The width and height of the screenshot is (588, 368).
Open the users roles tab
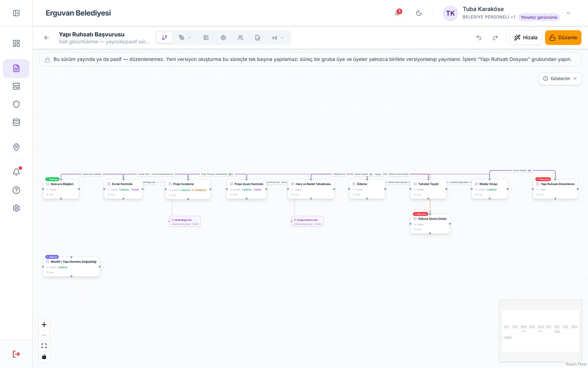(241, 38)
